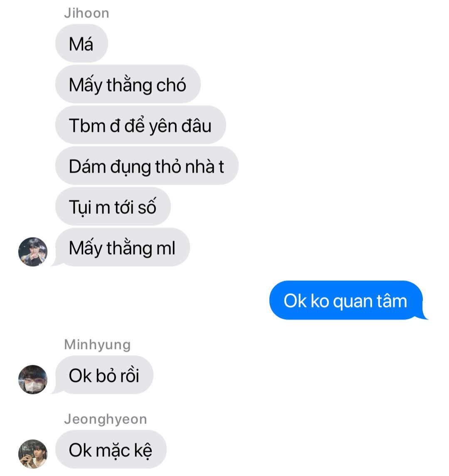
Task: Tap the word "Tbm" in third message
Action: click(87, 125)
